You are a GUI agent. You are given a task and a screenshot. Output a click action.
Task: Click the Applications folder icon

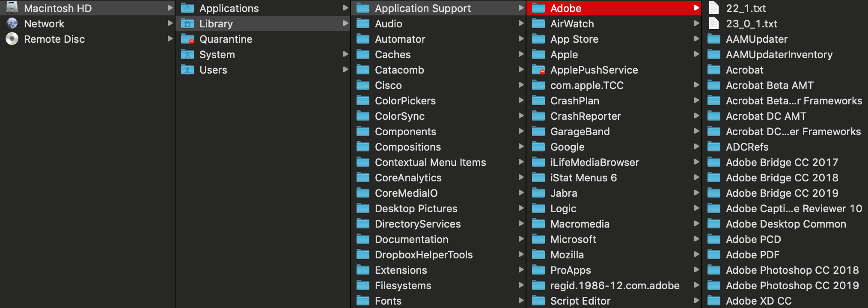(x=187, y=8)
